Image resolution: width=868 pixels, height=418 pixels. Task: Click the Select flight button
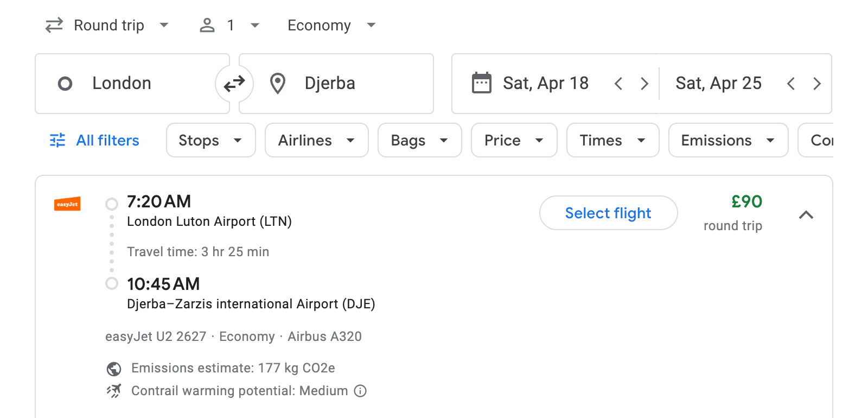pyautogui.click(x=608, y=213)
